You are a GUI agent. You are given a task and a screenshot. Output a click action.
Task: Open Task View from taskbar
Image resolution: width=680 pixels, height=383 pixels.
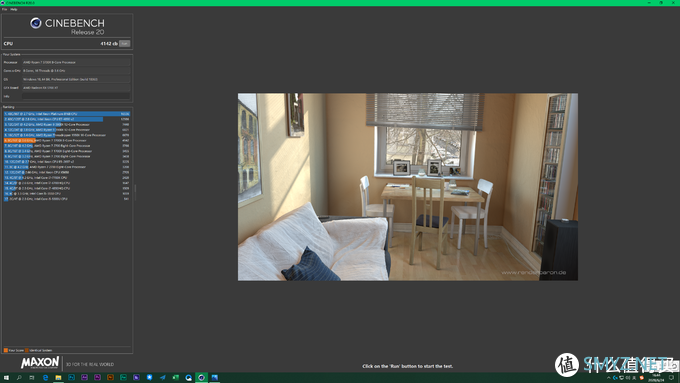click(x=32, y=378)
